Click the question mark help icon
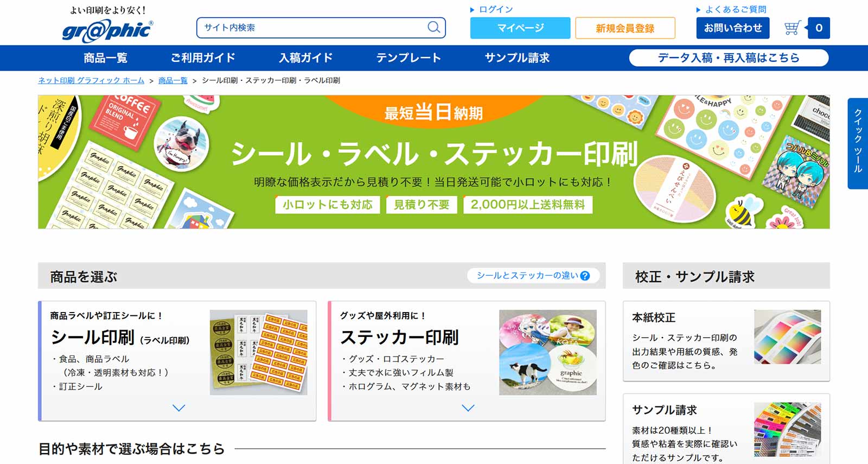The height and width of the screenshot is (464, 868). click(x=585, y=276)
